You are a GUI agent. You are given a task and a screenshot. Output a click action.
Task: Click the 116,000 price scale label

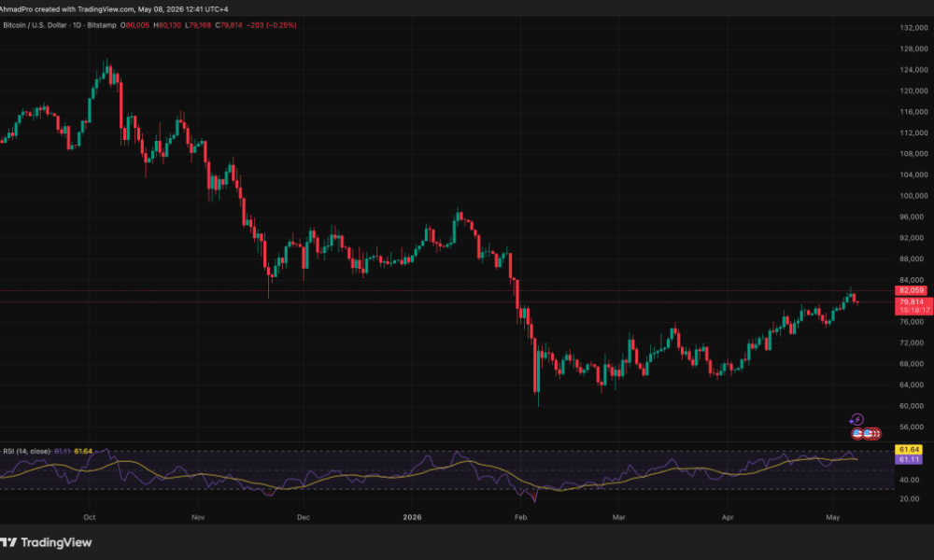point(913,112)
